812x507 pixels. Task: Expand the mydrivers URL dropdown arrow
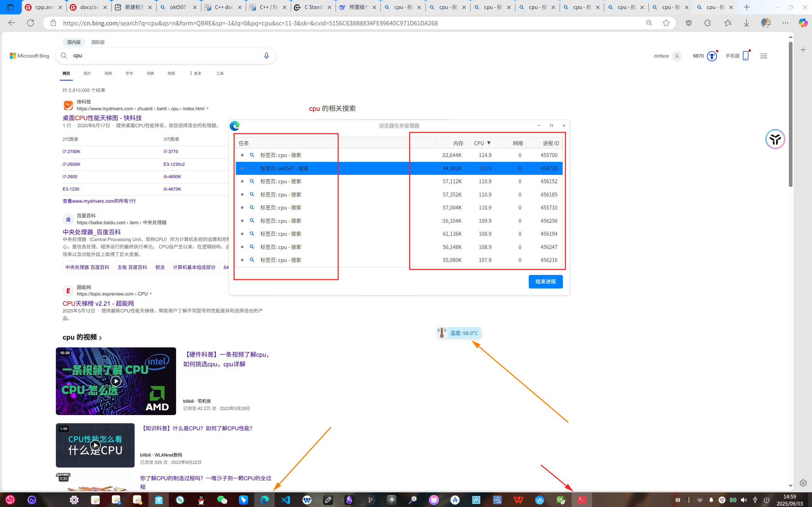(207, 108)
